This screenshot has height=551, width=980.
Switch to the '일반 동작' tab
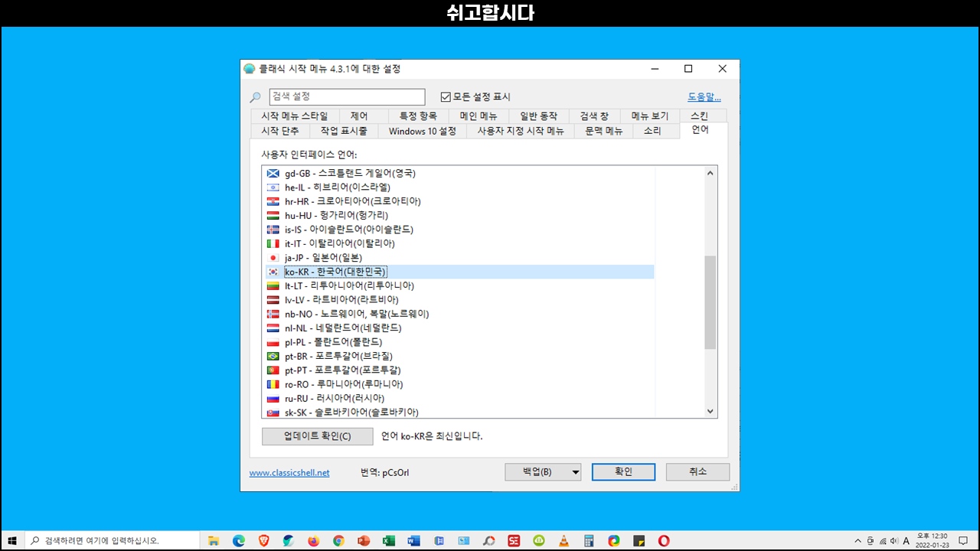point(538,116)
